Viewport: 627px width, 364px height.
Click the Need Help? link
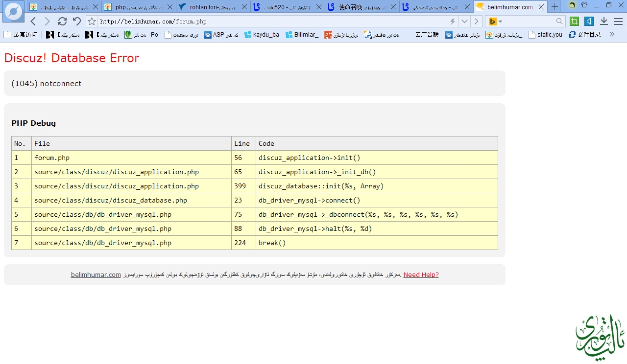(421, 274)
